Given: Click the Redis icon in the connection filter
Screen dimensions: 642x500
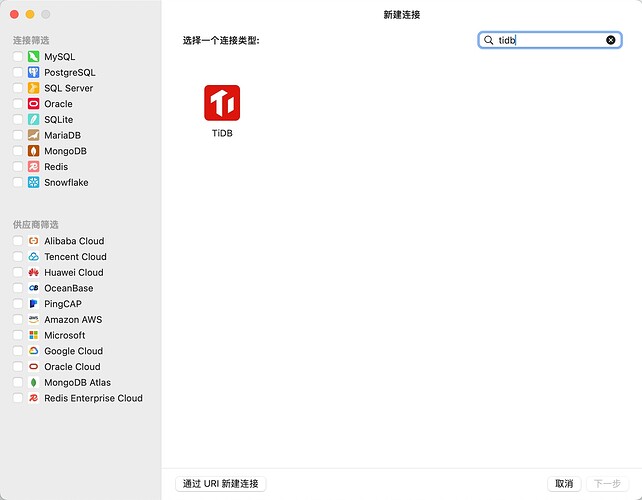Looking at the screenshot, I should point(34,167).
